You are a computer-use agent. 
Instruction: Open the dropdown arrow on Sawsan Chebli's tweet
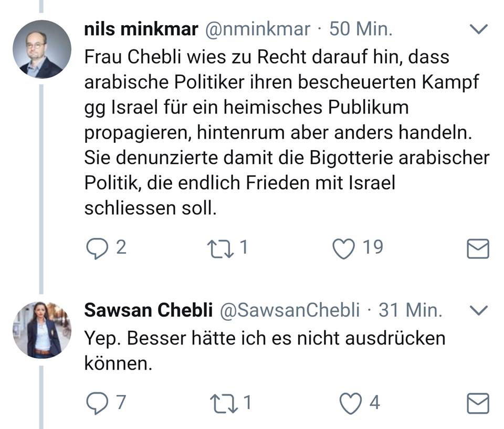(478, 311)
